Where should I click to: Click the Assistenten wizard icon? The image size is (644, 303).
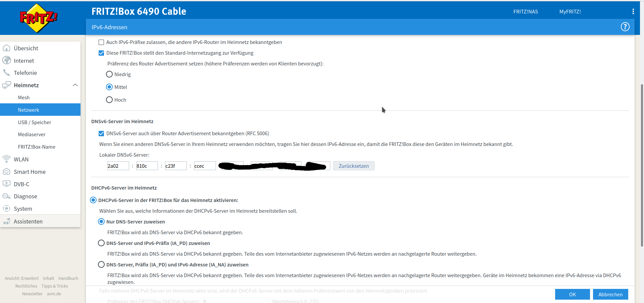[x=6, y=221]
